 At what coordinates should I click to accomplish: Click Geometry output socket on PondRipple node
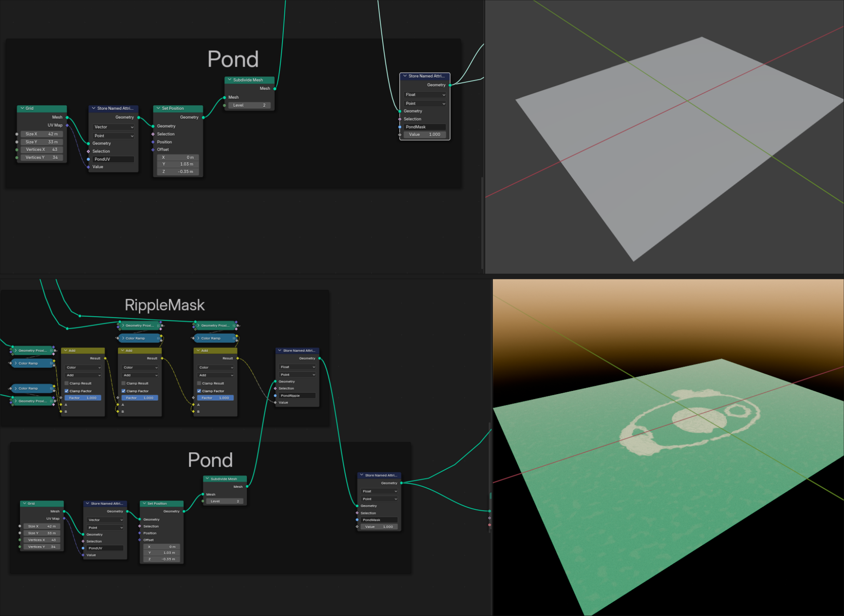point(319,358)
